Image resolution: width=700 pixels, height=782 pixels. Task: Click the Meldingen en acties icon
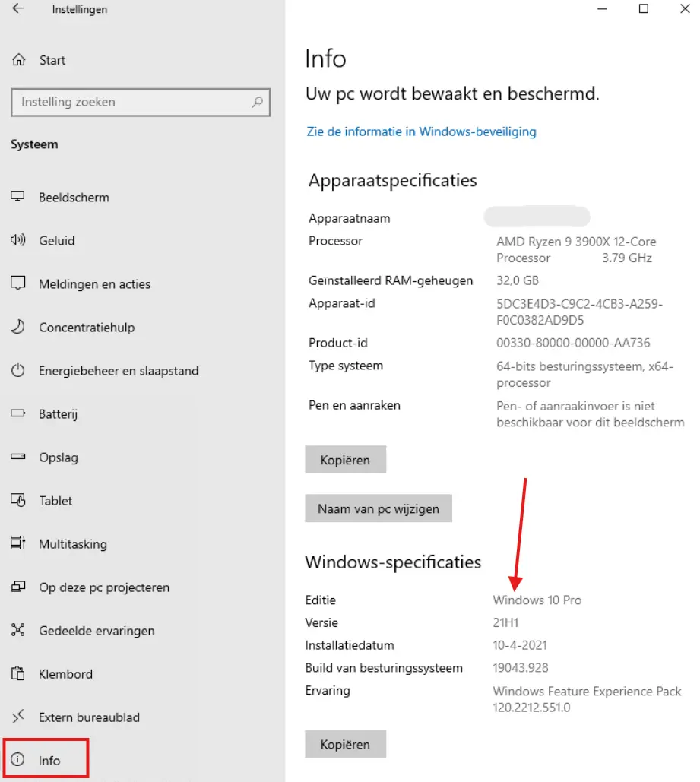pyautogui.click(x=18, y=283)
